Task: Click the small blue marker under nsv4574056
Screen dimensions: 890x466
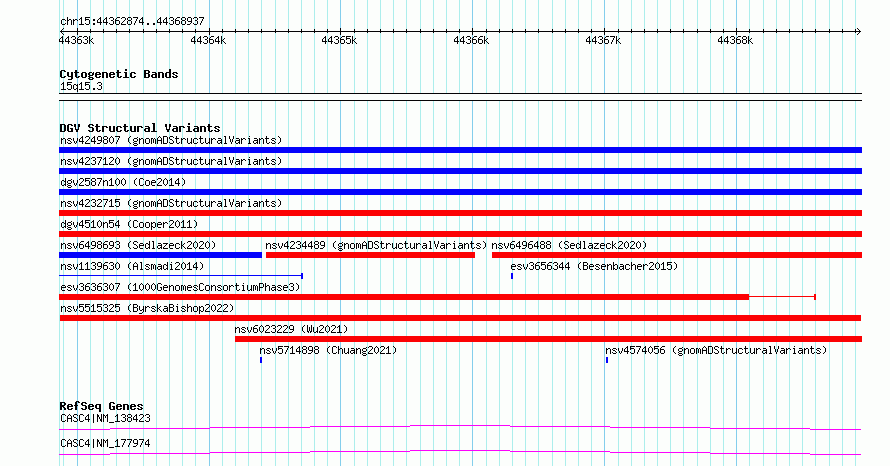Action: pyautogui.click(x=607, y=360)
